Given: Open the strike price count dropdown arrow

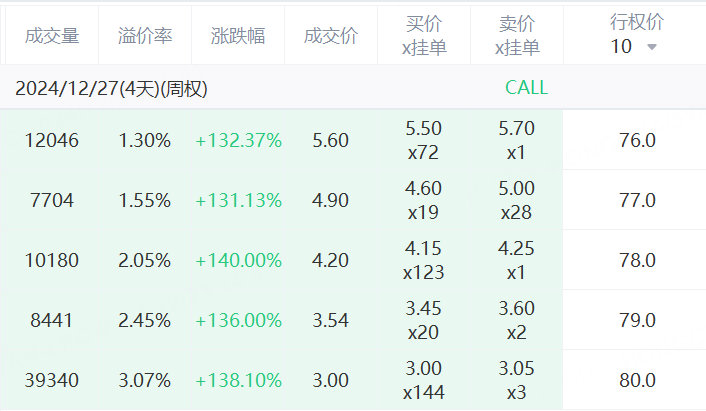Looking at the screenshot, I should pyautogui.click(x=652, y=47).
